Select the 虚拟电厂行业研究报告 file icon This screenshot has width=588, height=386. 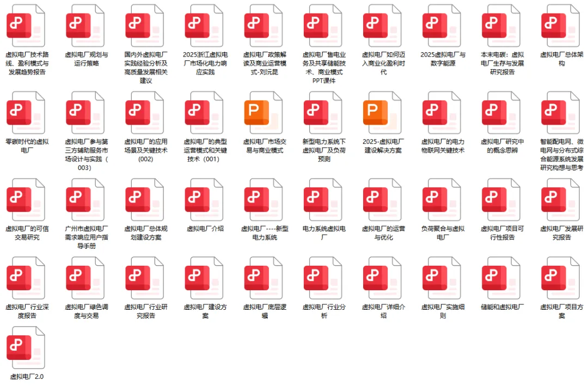point(145,278)
